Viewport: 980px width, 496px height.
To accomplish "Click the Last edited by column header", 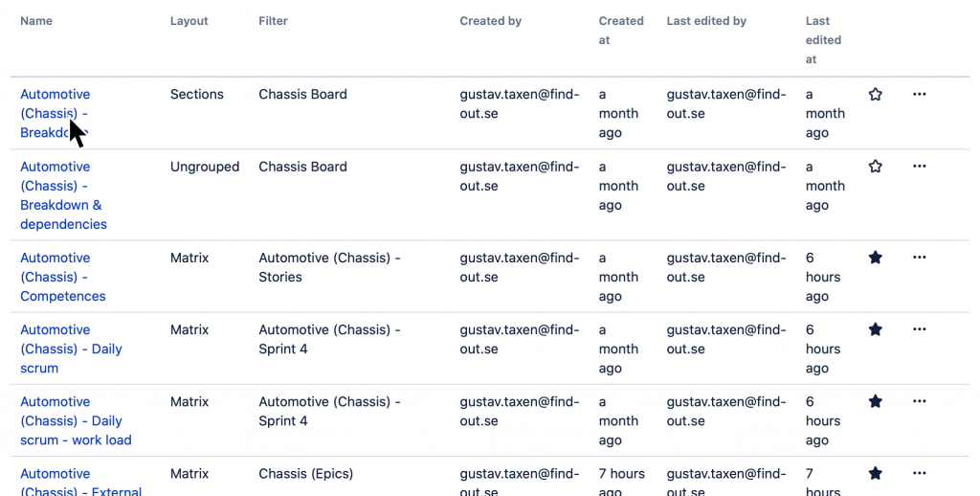I will [706, 21].
